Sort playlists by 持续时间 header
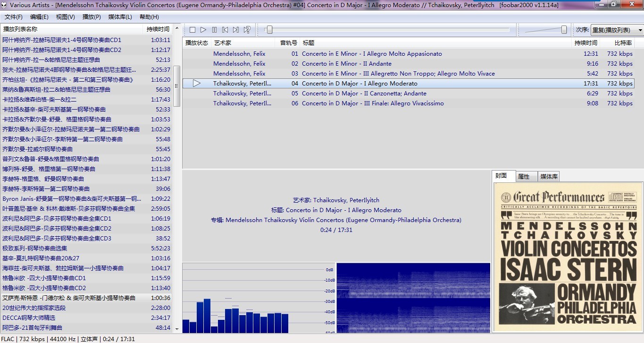This screenshot has height=343, width=644. coord(158,29)
